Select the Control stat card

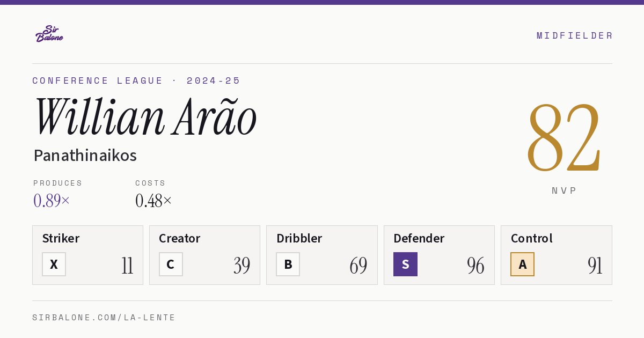coord(556,255)
